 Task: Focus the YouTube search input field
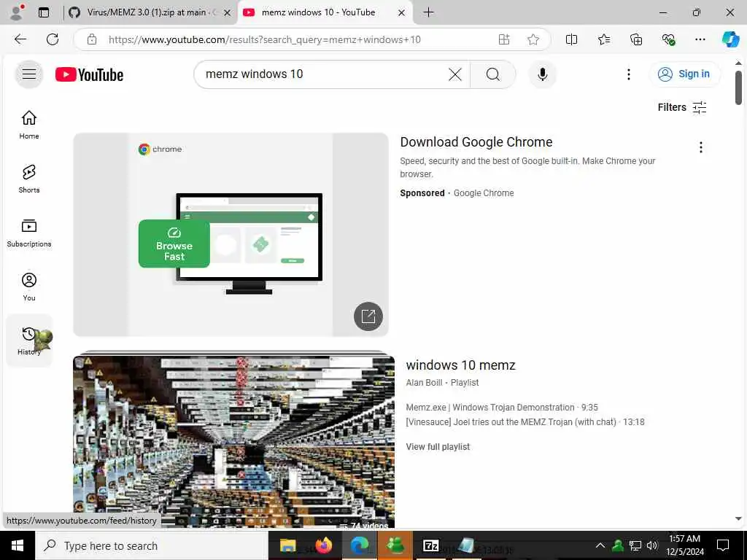click(324, 74)
